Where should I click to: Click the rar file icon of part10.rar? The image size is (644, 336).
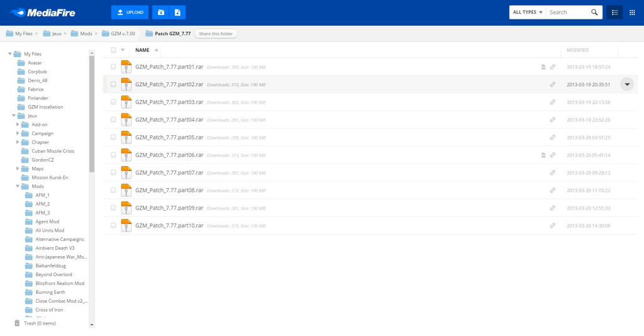(x=126, y=225)
